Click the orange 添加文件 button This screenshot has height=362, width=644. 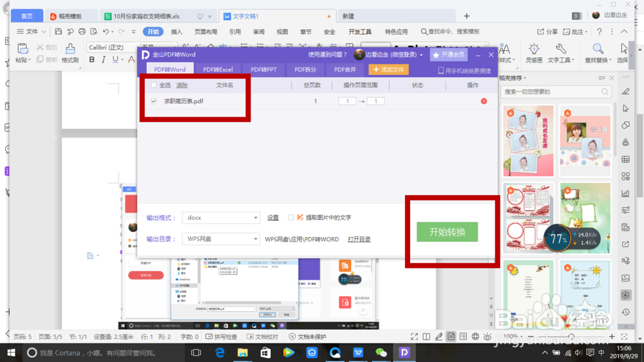coord(388,70)
